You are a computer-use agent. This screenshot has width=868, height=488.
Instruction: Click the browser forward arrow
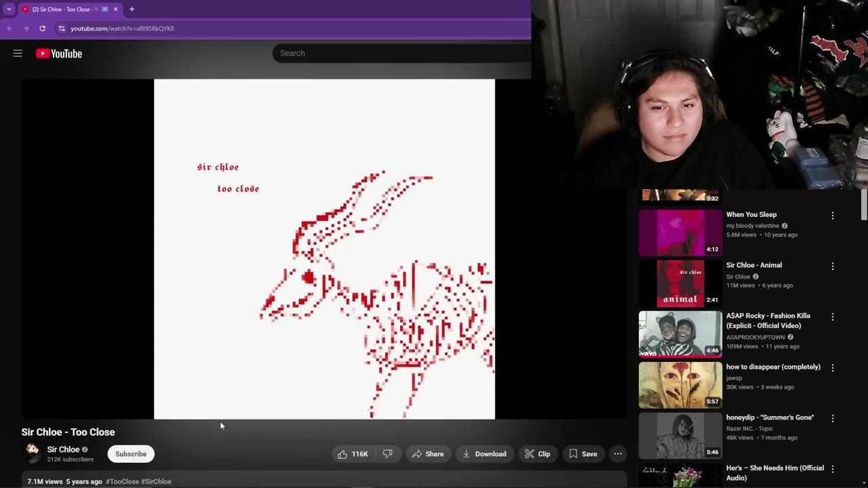26,28
